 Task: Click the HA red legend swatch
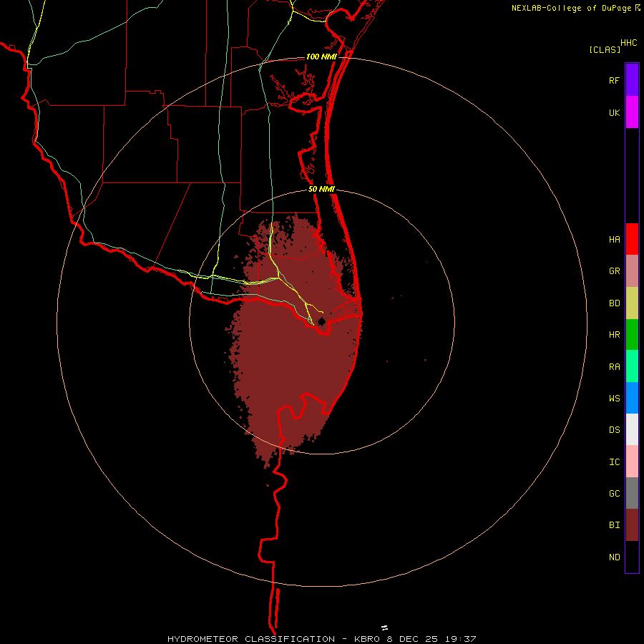click(632, 239)
